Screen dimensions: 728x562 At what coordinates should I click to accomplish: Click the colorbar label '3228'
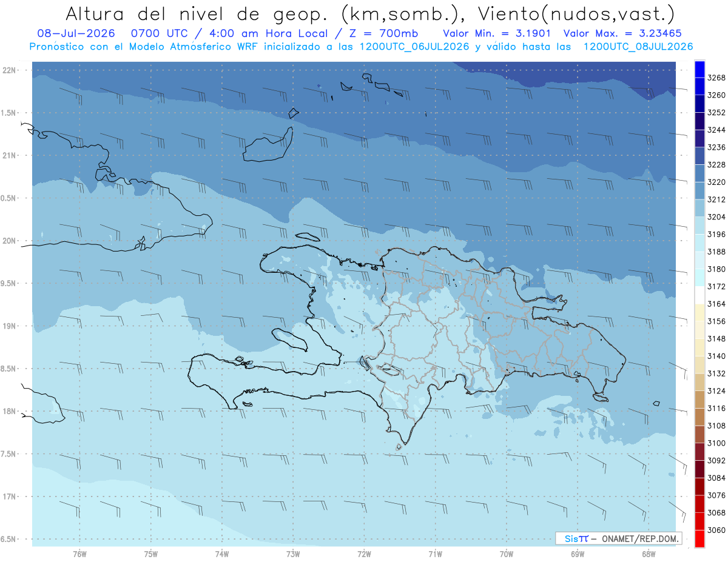[716, 165]
